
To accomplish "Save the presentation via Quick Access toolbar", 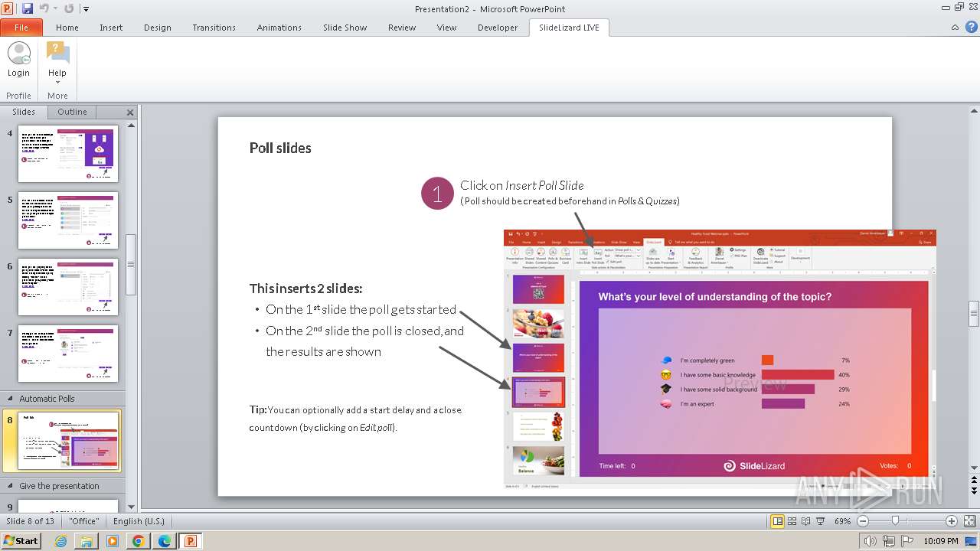I will tap(28, 8).
